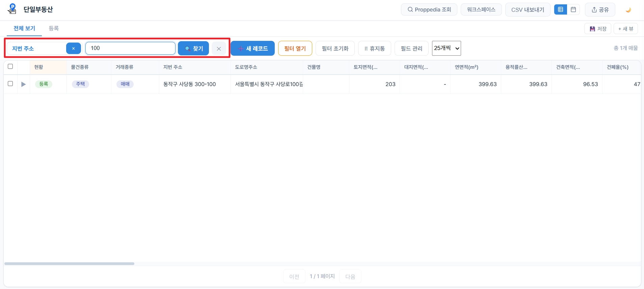Remove 지번 주소 search field with blue x

pyautogui.click(x=73, y=48)
